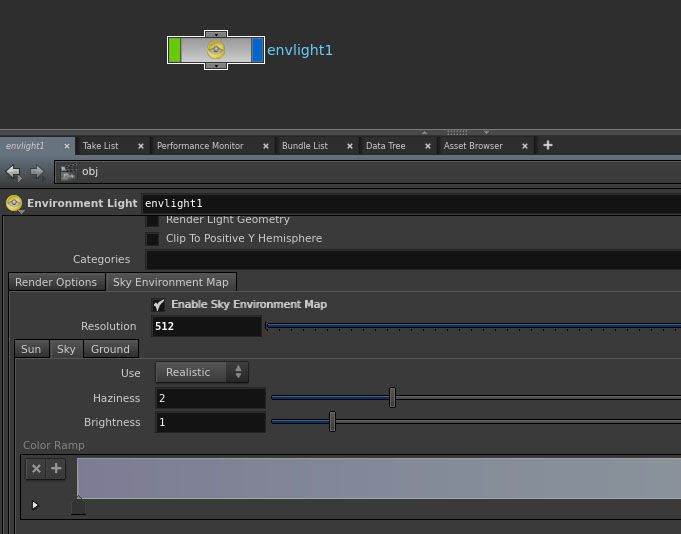Screen dimensions: 681x534
Task: Click the Haziness slider handle
Action: (x=392, y=398)
